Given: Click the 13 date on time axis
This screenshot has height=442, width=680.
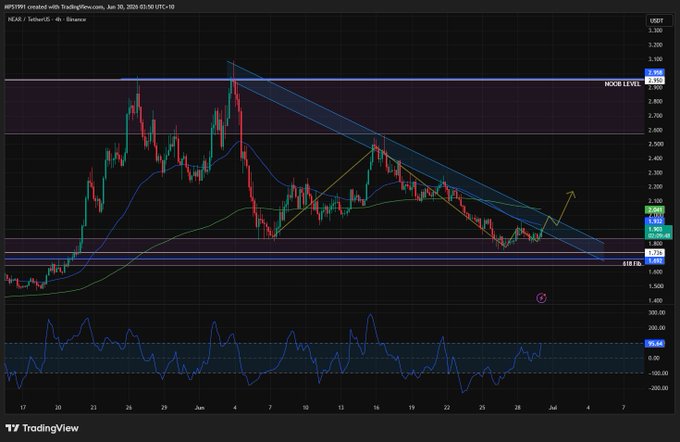Looking at the screenshot, I should (341, 408).
